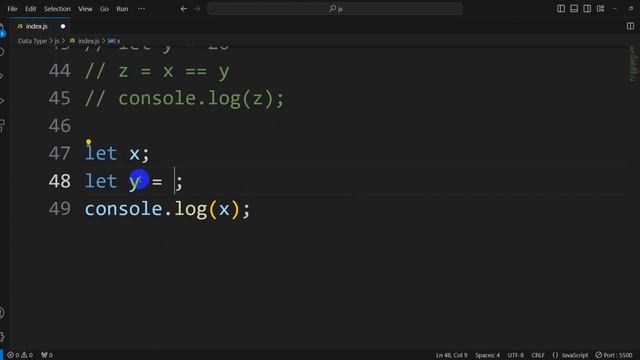This screenshot has height=360, width=640.
Task: Click line number 49 in the gutter
Action: click(60, 209)
